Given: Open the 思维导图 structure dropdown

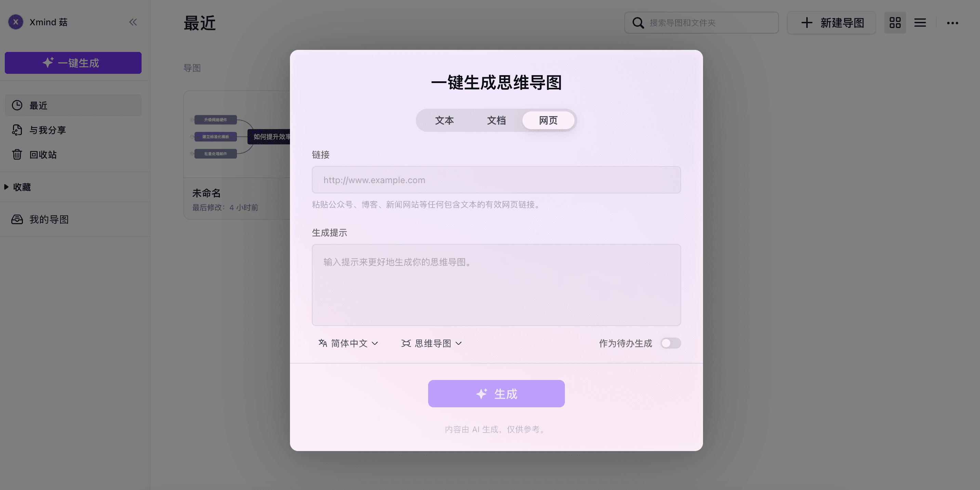Looking at the screenshot, I should tap(432, 343).
